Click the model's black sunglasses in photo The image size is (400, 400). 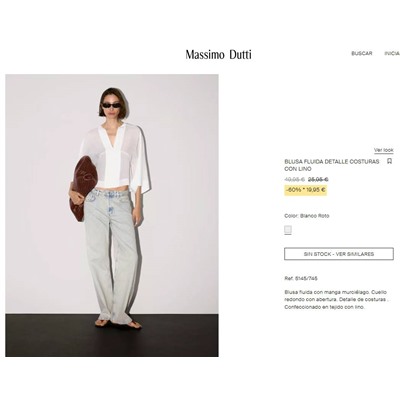click(x=111, y=106)
